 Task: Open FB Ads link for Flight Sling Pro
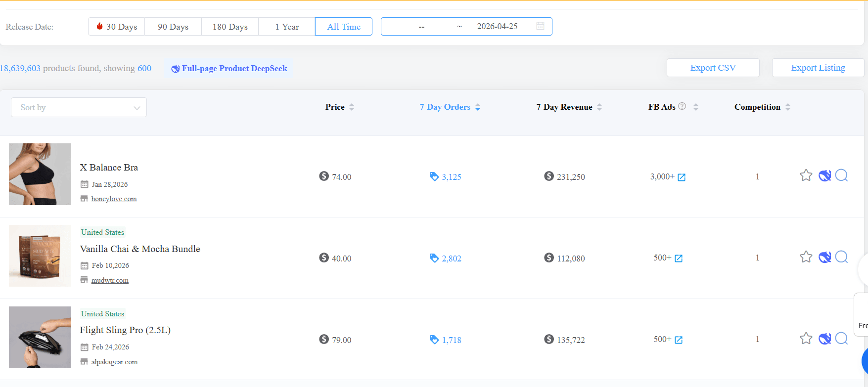[679, 340]
